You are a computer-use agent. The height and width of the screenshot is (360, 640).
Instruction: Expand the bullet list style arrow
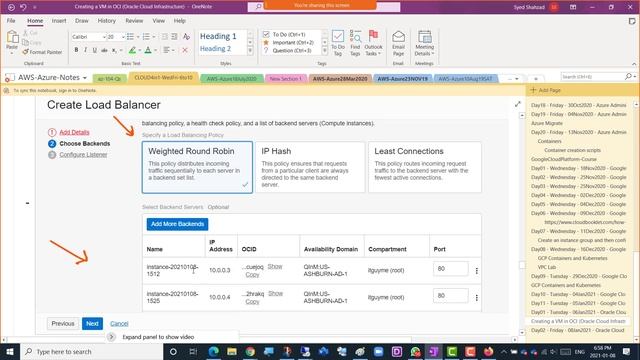138,37
